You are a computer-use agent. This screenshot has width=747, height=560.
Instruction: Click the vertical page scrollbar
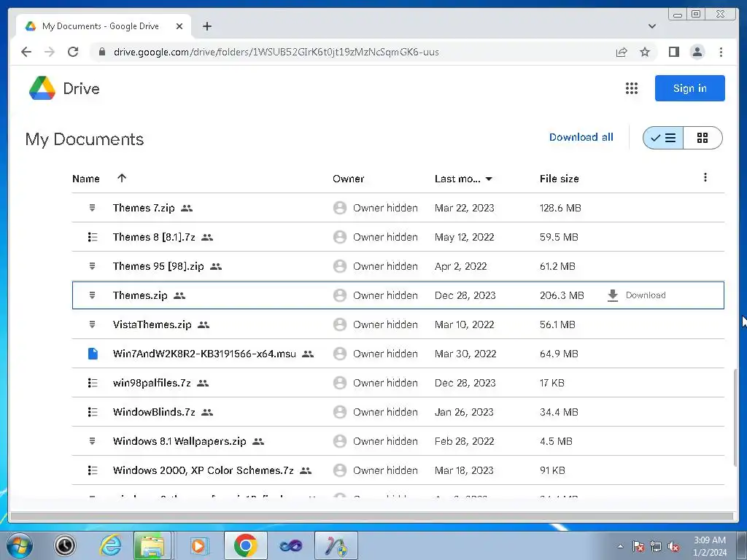736,417
